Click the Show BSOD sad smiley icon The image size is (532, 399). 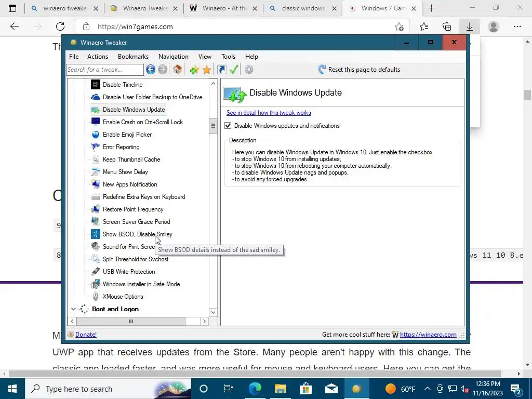(96, 234)
